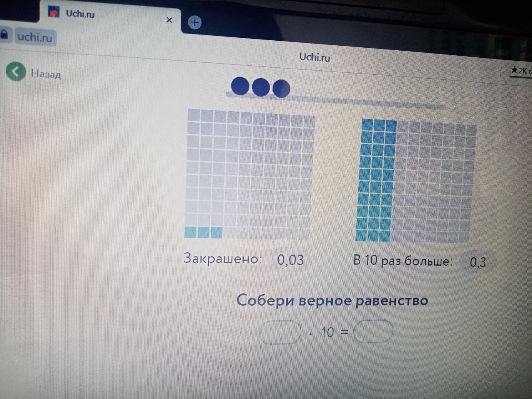532x399 pixels.
Task: Click the padlock site security icon
Action: pos(4,34)
